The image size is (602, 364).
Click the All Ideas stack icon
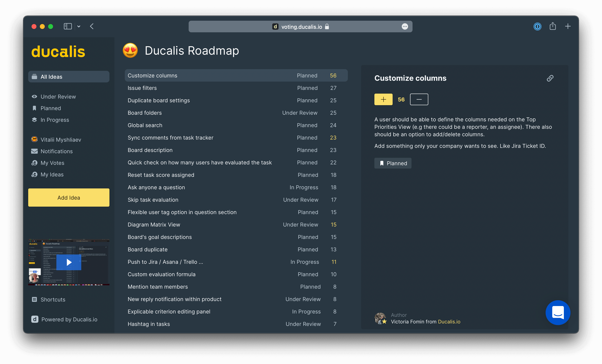pos(34,77)
